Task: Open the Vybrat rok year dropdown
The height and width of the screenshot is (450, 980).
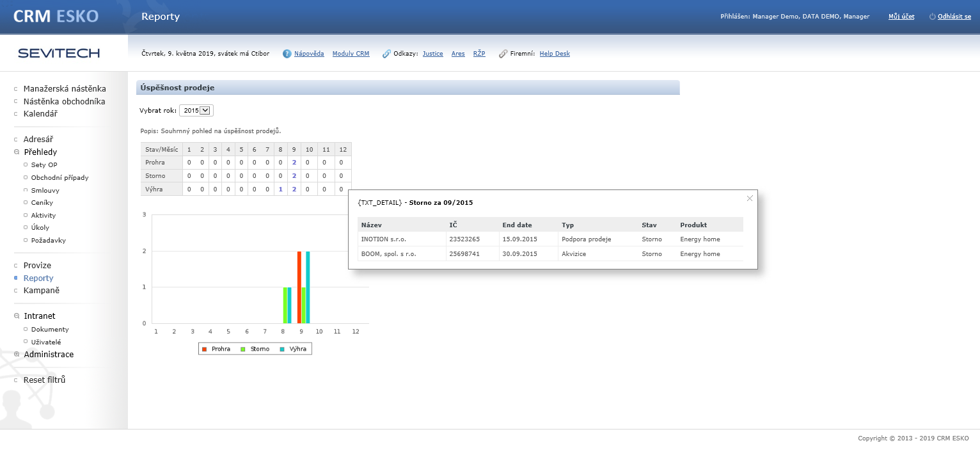Action: click(196, 110)
